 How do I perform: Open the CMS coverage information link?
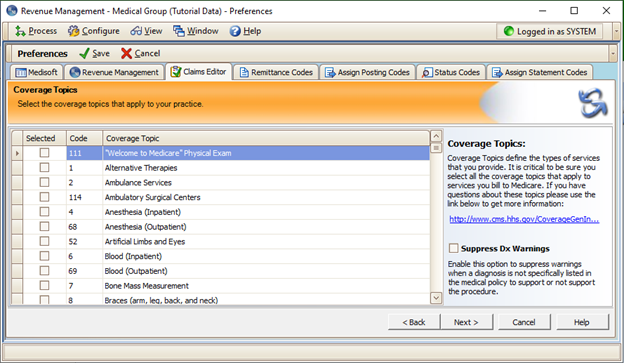524,219
